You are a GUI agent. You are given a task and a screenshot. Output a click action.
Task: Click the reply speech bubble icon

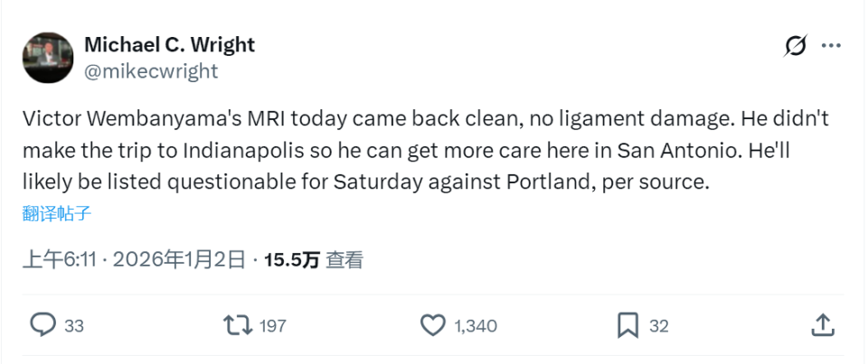(42, 325)
